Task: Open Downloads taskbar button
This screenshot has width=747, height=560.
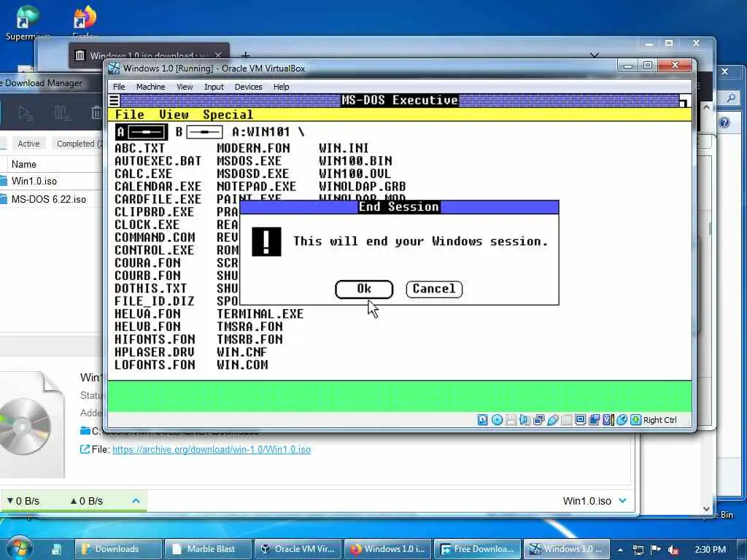Action: pyautogui.click(x=118, y=549)
